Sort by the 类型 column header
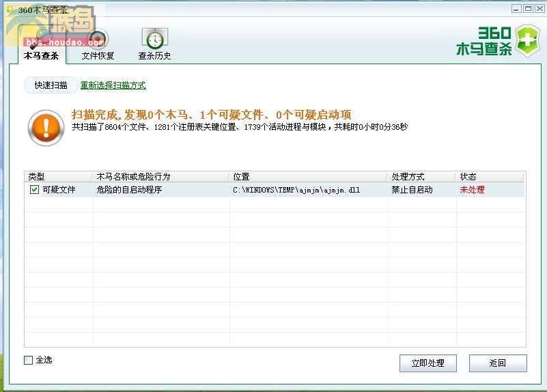This screenshot has width=547, height=392. click(58, 176)
